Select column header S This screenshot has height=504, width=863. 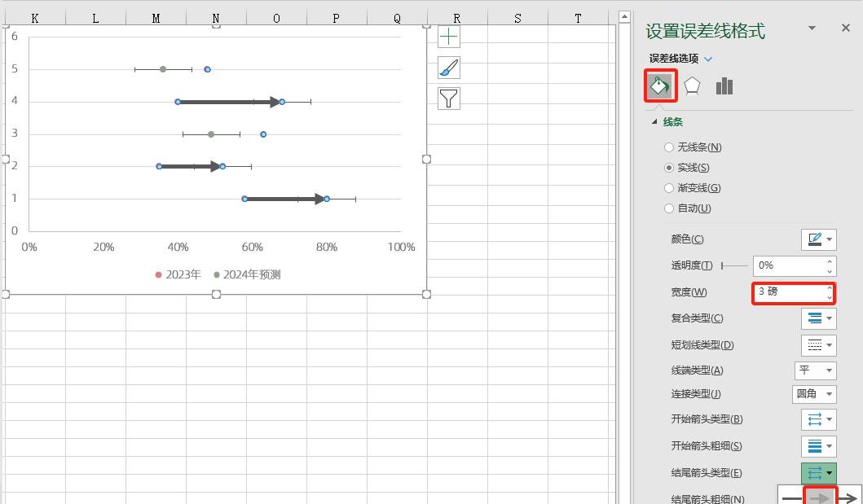click(517, 18)
